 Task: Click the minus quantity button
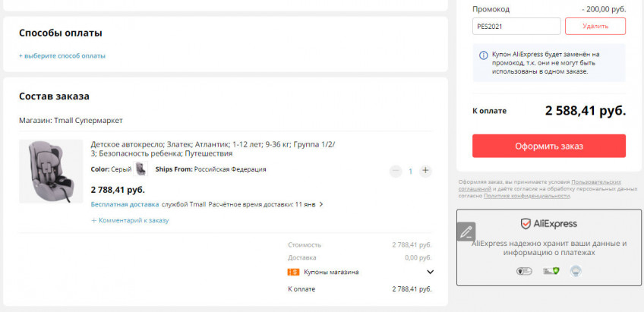coord(396,171)
